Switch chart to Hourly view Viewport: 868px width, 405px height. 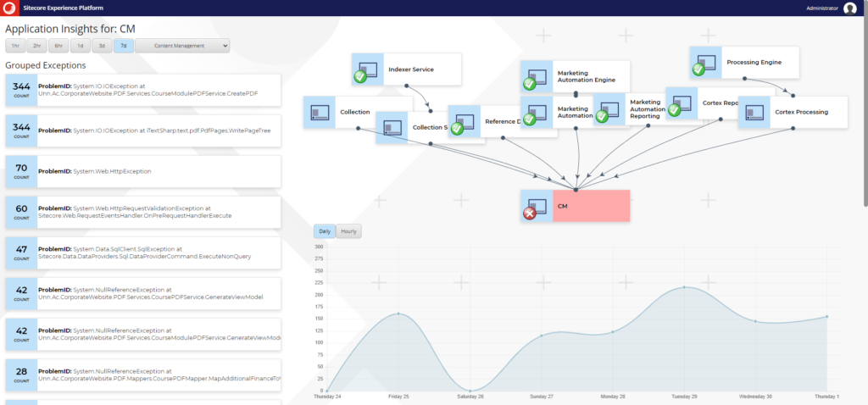(348, 231)
